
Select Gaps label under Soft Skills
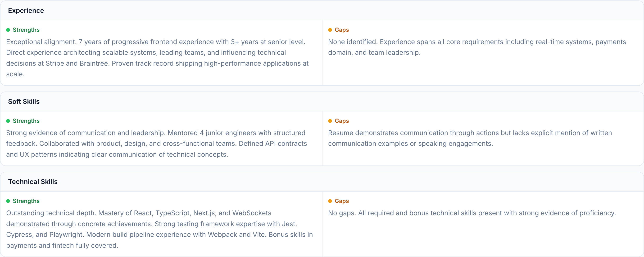click(x=341, y=121)
